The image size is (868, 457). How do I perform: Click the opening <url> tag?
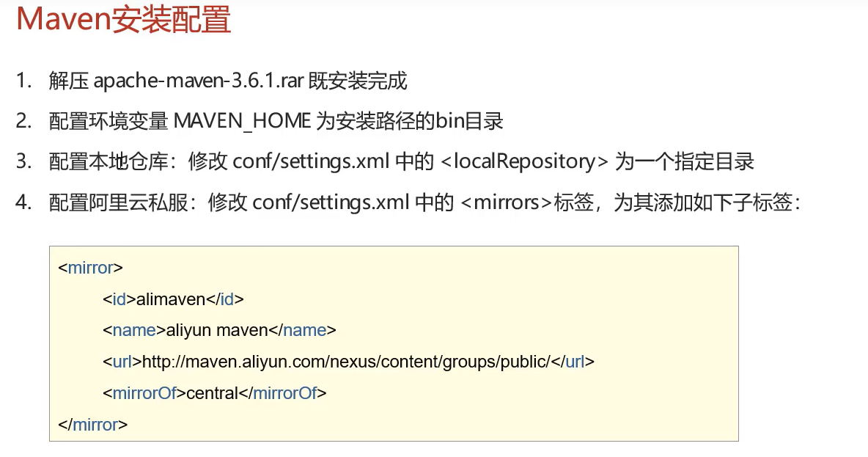click(x=122, y=362)
